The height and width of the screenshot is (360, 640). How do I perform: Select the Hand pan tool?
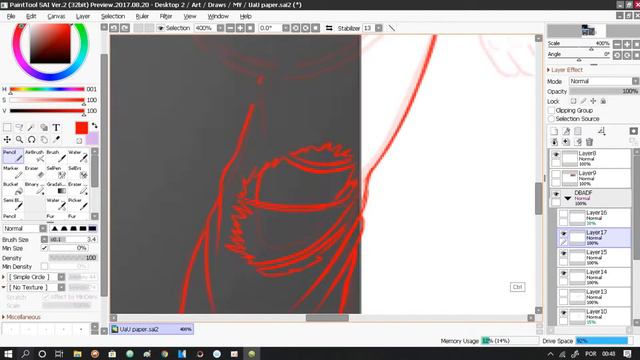coord(44,140)
